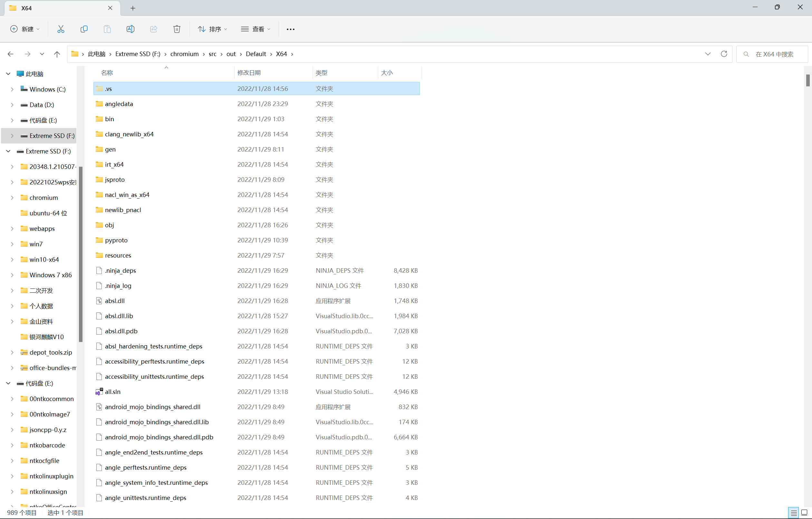Click the search magnifier icon
This screenshot has width=812, height=519.
point(746,54)
